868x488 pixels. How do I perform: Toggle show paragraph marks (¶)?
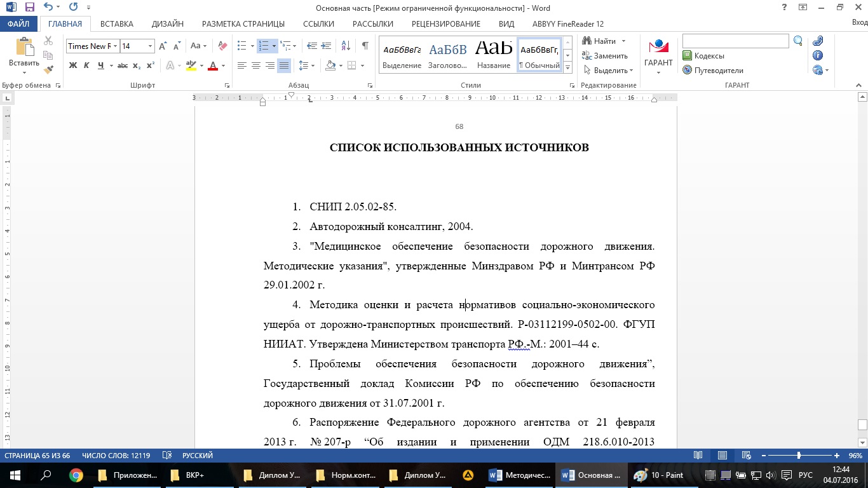tap(365, 46)
